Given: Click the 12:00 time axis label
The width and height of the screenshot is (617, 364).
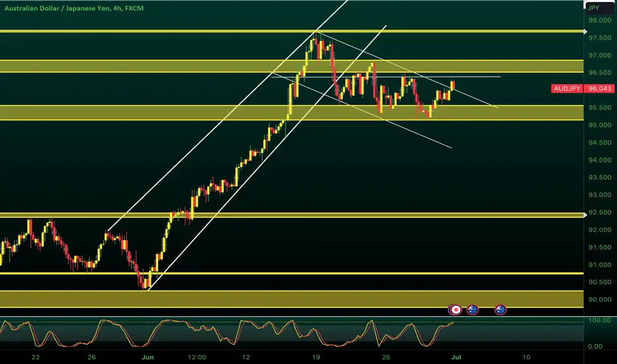Looking at the screenshot, I should point(197,357).
